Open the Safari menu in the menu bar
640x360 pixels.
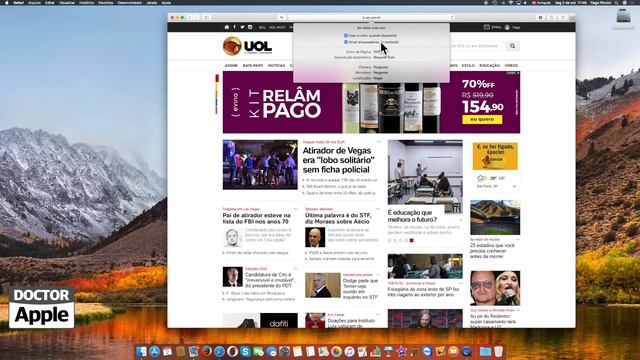pyautogui.click(x=18, y=2)
